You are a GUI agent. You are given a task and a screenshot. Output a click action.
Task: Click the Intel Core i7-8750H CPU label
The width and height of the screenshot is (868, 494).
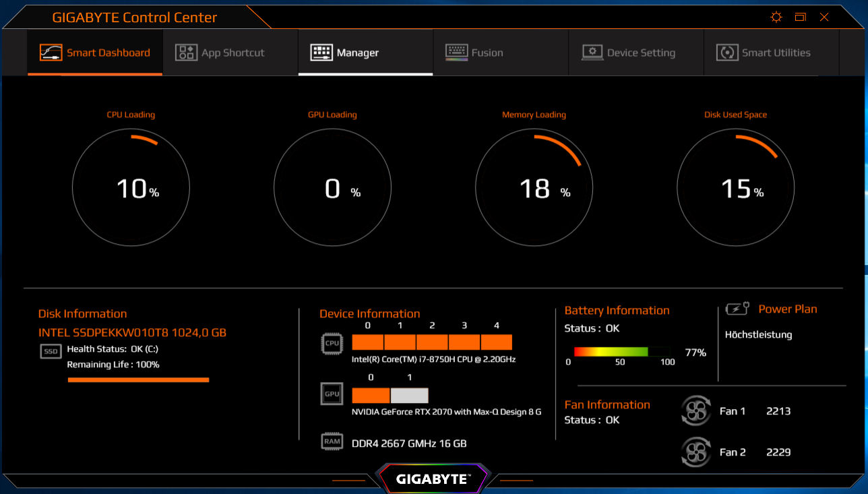click(433, 360)
